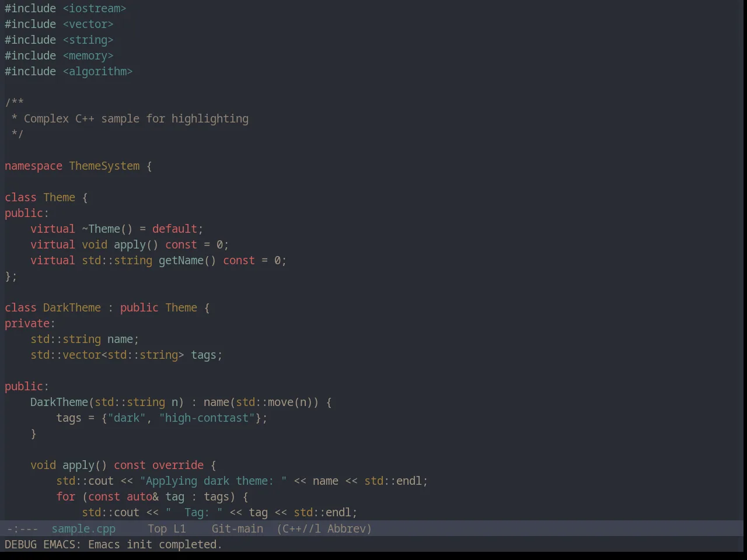Click 'tags;' member in vector declaration
Viewport: 747px width, 560px height.
(207, 355)
